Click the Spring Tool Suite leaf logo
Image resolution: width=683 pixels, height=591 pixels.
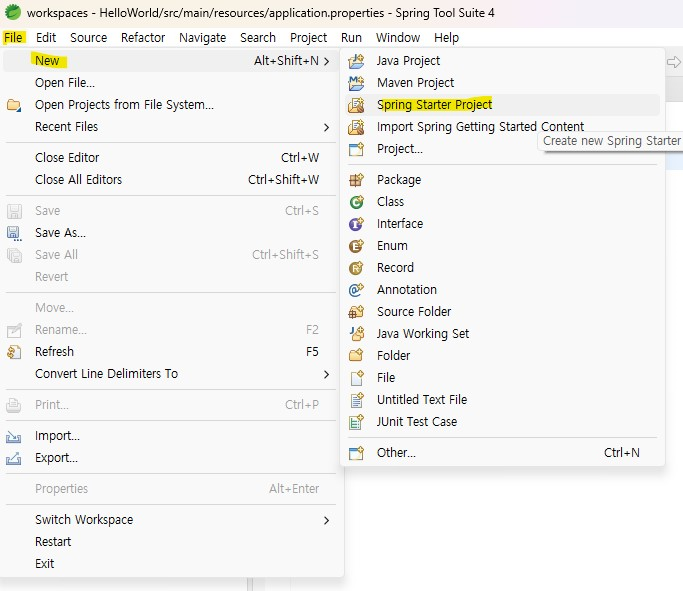click(13, 12)
